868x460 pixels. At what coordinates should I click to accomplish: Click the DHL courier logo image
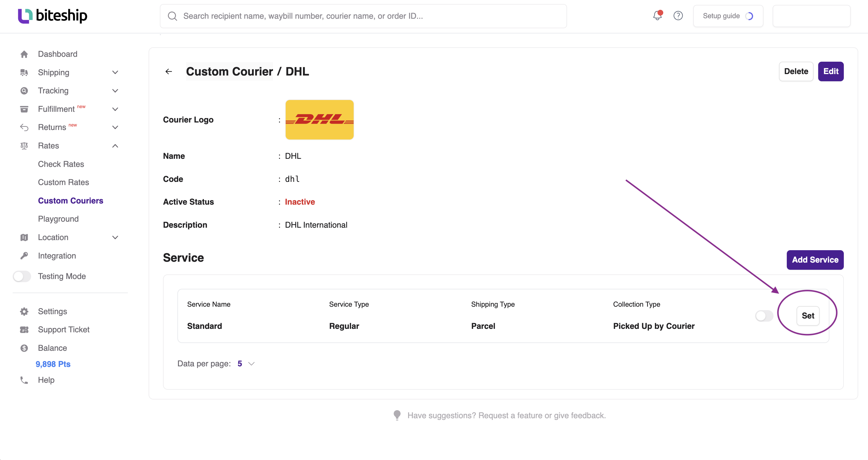coord(319,120)
